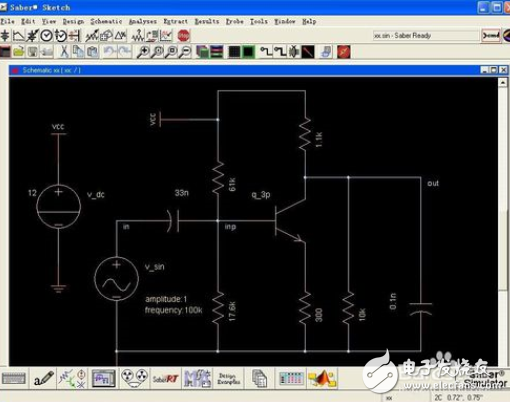Click the schematic vertical scrollbar up arrow
Image resolution: width=510 pixels, height=402 pixels.
click(x=503, y=82)
